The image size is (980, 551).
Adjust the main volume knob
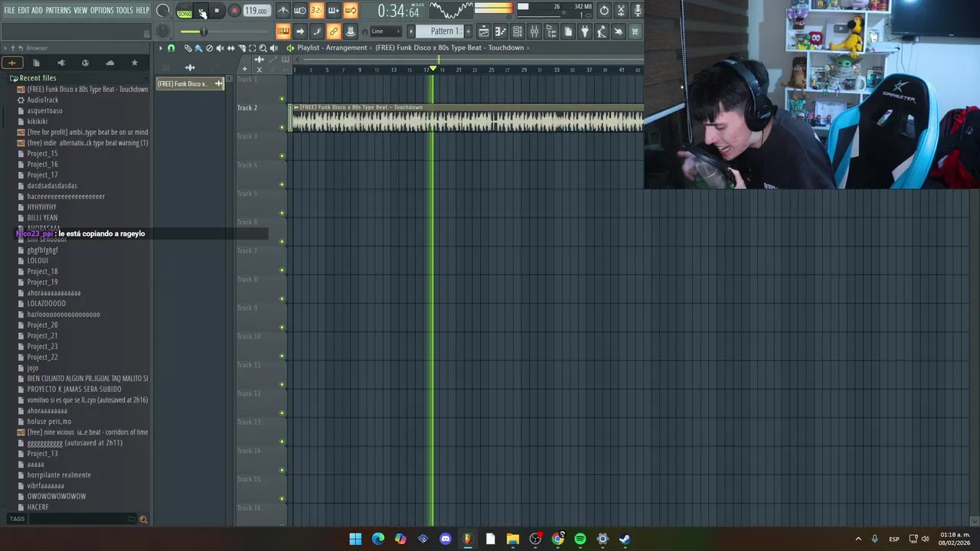click(163, 11)
